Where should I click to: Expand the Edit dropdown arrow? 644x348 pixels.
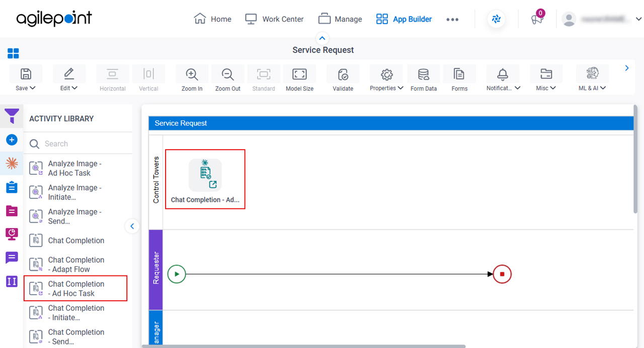pos(75,88)
